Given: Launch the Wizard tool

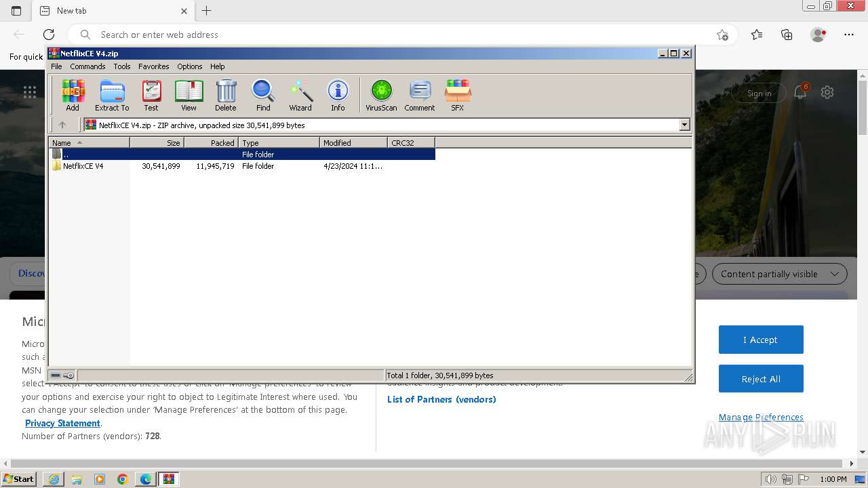Looking at the screenshot, I should 300,95.
